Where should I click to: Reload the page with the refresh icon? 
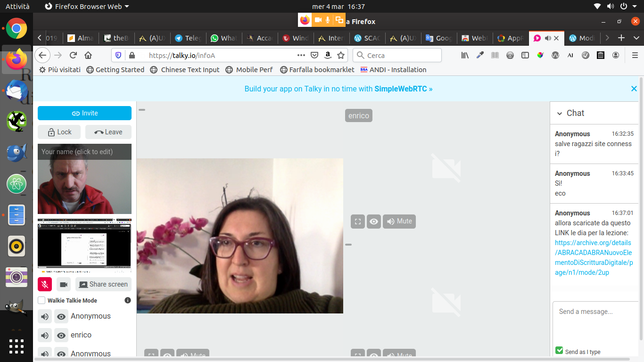pyautogui.click(x=73, y=55)
